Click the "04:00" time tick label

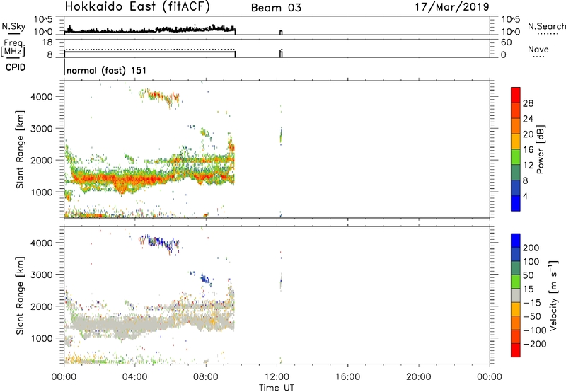134,377
